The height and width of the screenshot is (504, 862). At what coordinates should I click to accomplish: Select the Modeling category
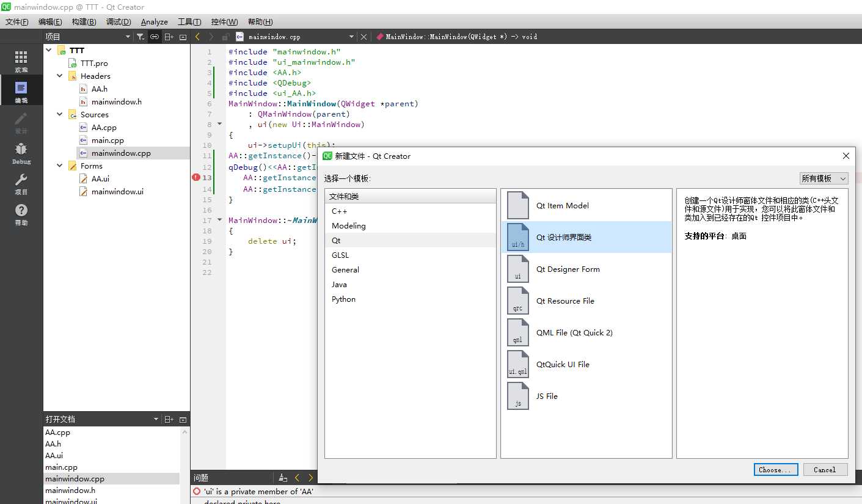click(411, 225)
